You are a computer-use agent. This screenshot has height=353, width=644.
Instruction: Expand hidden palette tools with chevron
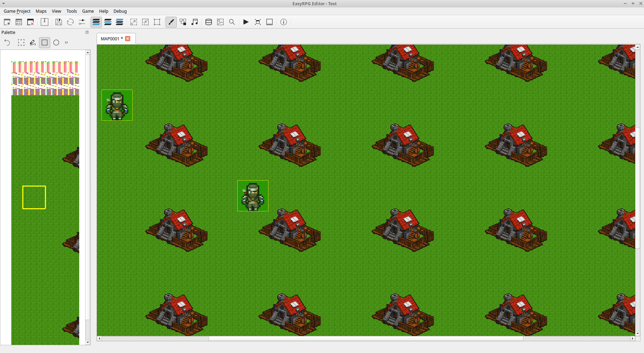pos(66,42)
